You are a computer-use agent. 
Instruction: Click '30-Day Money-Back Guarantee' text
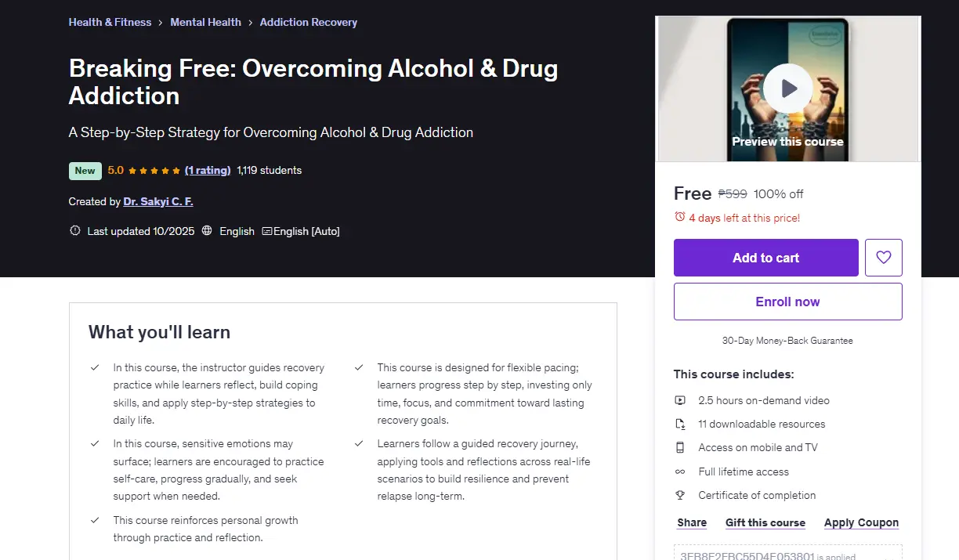point(787,341)
